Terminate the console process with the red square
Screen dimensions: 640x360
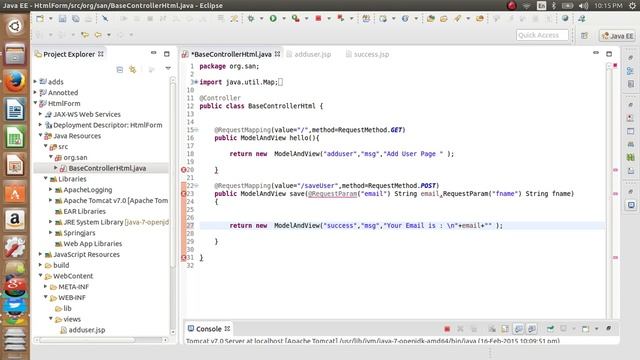coord(447,329)
